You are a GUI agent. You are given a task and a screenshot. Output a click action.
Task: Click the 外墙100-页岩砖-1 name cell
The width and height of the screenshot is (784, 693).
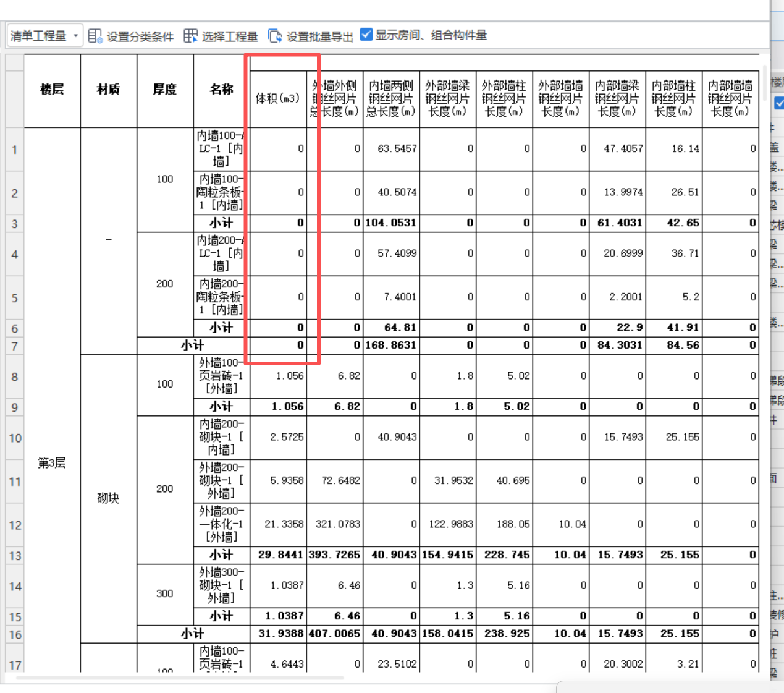point(221,376)
